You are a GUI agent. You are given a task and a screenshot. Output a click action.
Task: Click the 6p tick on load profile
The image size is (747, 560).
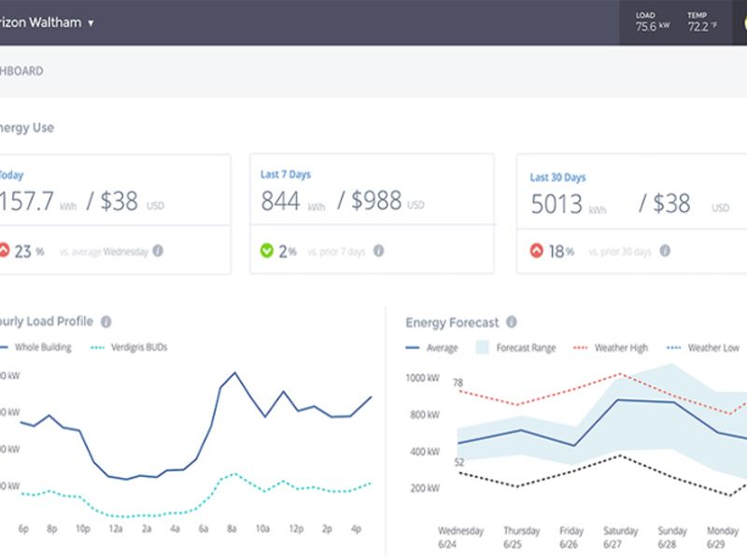pyautogui.click(x=23, y=528)
